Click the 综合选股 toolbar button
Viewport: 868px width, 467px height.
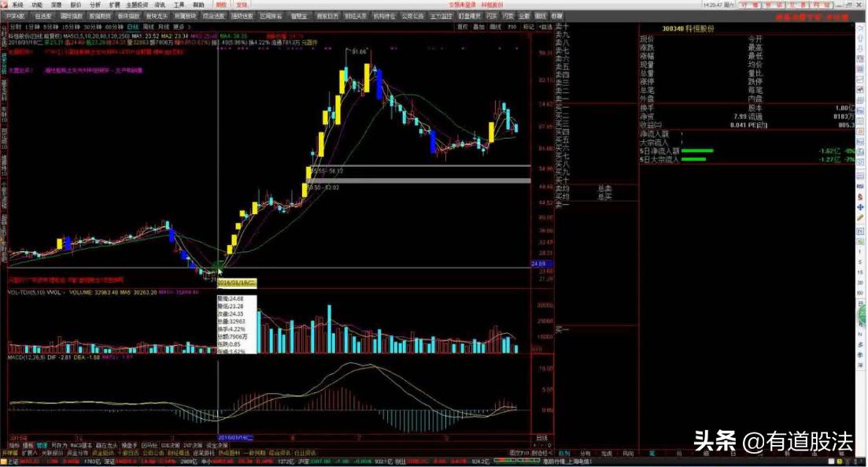(x=214, y=16)
